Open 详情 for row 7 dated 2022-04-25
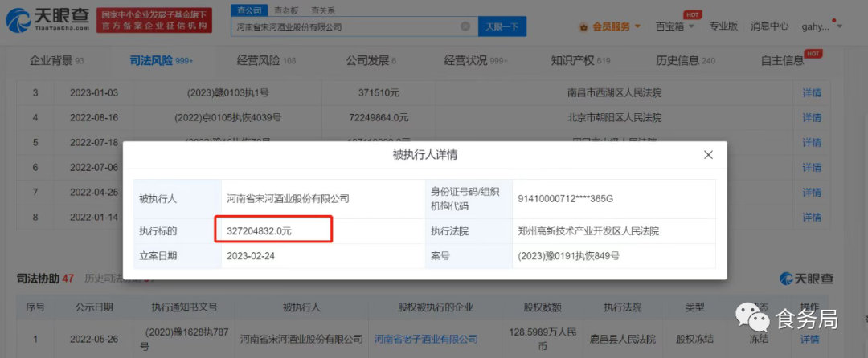Image resolution: width=868 pixels, height=358 pixels. 812,193
